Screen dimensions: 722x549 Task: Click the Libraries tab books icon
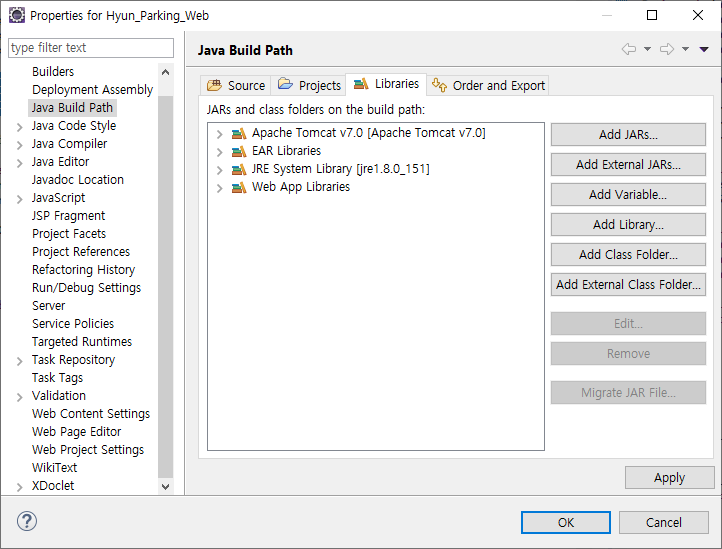point(361,84)
